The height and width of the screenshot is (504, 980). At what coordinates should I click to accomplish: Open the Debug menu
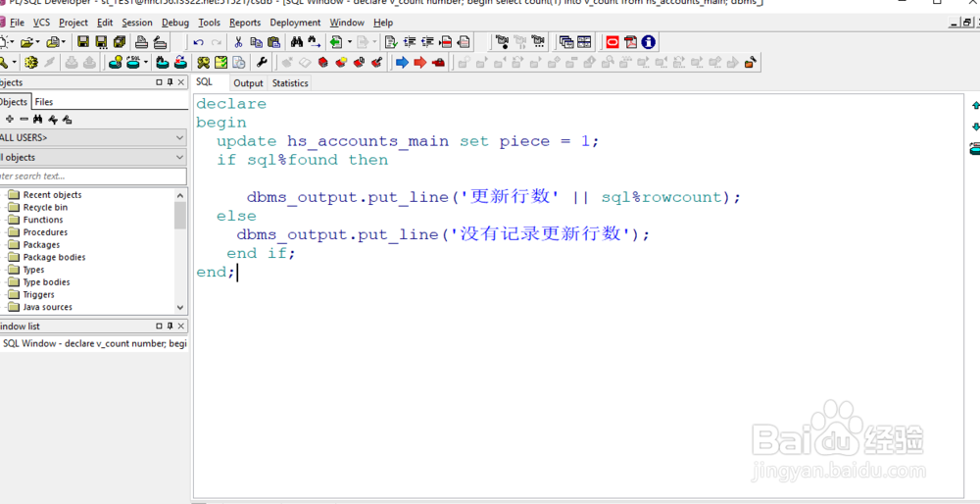(x=175, y=23)
